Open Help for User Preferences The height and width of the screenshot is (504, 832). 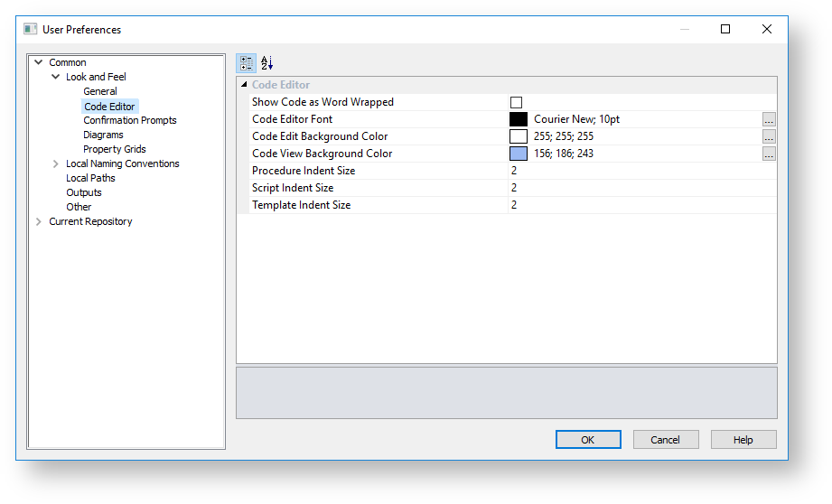743,440
